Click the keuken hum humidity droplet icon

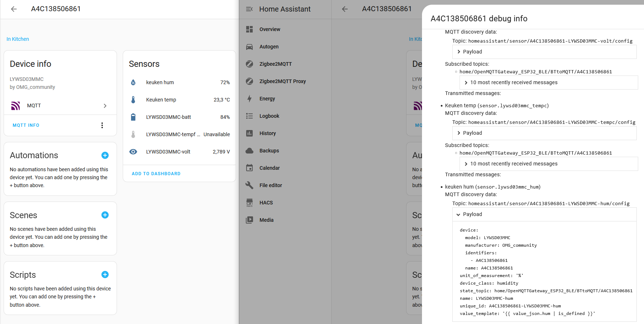click(x=133, y=82)
